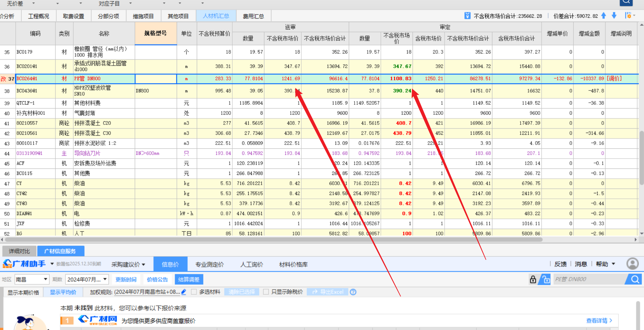Screen dimensions: 644x330
Task: Switch to the 费用汇总 tab
Action: 253,16
